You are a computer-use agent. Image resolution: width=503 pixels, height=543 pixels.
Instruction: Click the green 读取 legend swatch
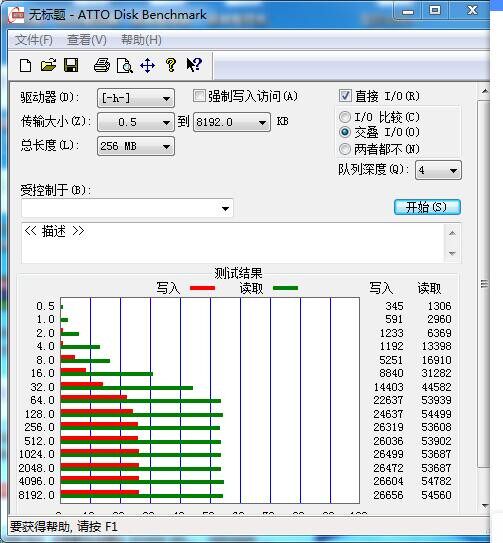[285, 288]
